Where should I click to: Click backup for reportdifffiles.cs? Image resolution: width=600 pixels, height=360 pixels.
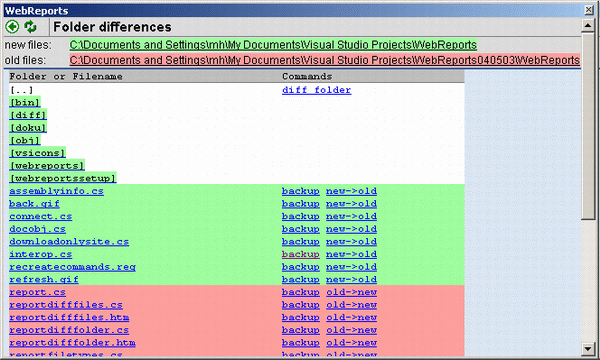point(301,305)
